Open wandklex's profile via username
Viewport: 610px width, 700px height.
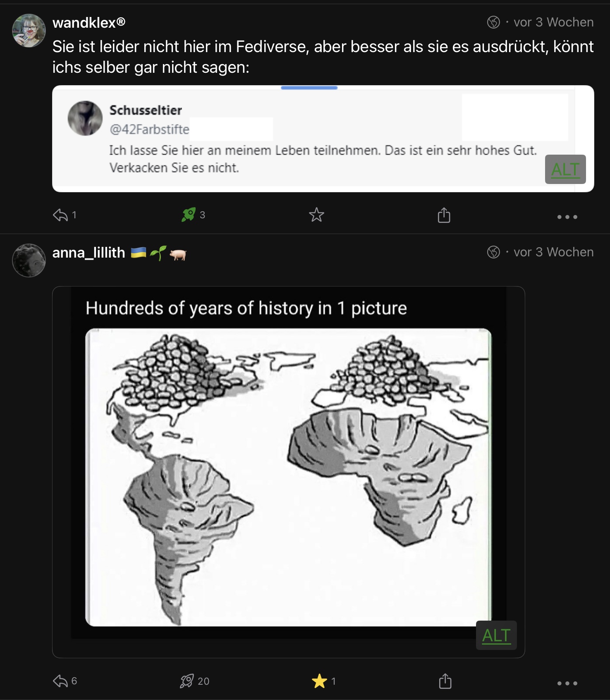[89, 23]
